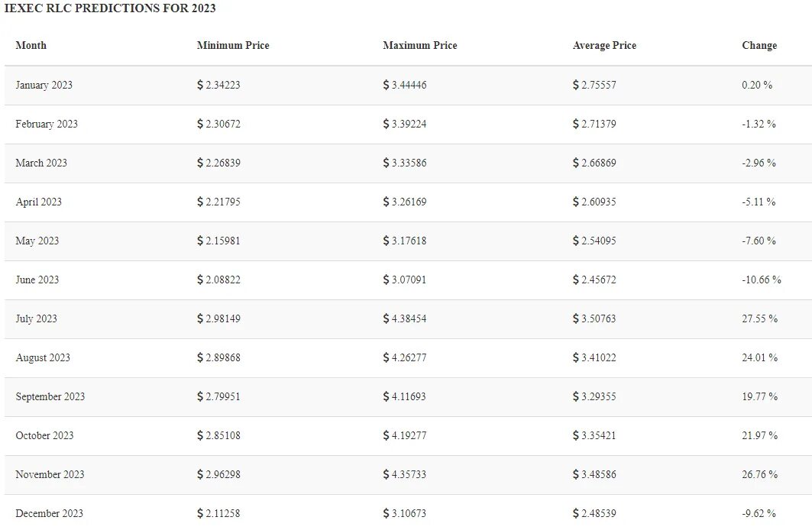Screen dimensions: 812x530
Task: Select the $ 2.66869 March average price
Action: 594,163
